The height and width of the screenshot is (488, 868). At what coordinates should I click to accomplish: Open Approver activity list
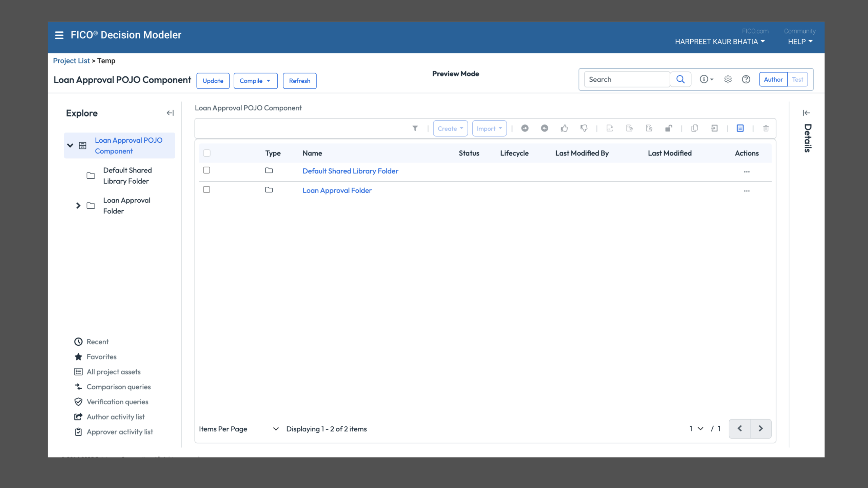point(114,432)
